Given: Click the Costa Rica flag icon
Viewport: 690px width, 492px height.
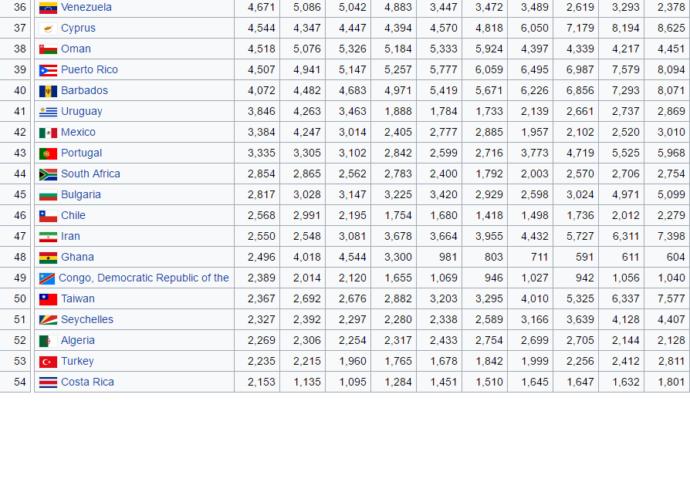Looking at the screenshot, I should (48, 382).
